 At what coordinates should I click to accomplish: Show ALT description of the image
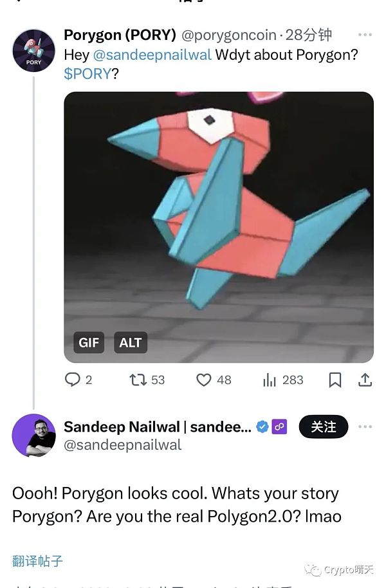(x=130, y=342)
